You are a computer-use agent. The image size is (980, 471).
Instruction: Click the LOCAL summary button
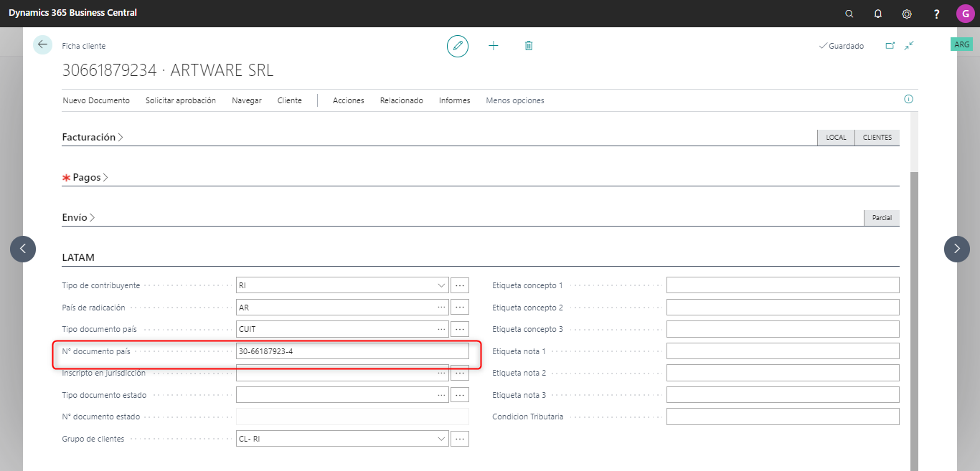(x=837, y=138)
